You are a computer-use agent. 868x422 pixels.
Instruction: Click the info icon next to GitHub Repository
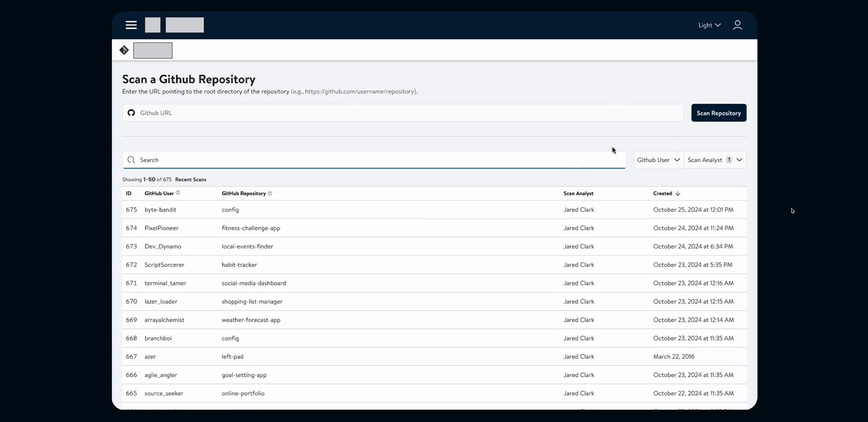[270, 193]
